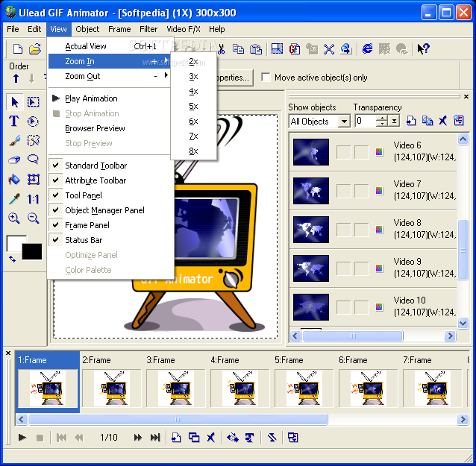476x466 pixels.
Task: Choose 8x in Zoom In submenu
Action: [193, 151]
